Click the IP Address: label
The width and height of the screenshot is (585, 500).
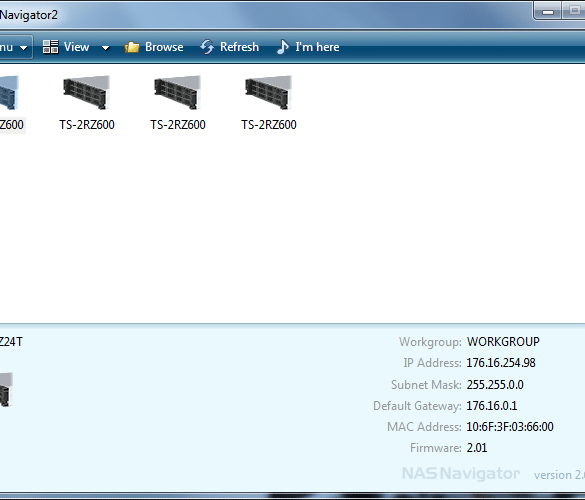(x=432, y=363)
